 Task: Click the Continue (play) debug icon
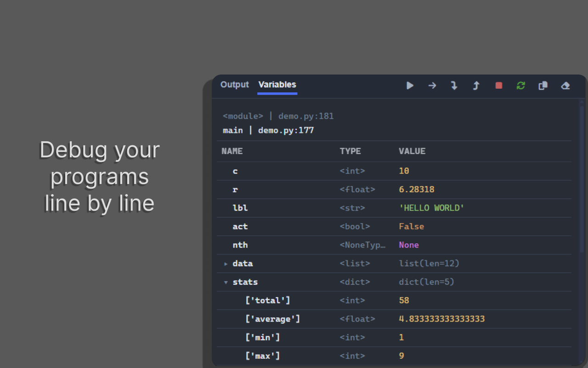[x=410, y=86]
